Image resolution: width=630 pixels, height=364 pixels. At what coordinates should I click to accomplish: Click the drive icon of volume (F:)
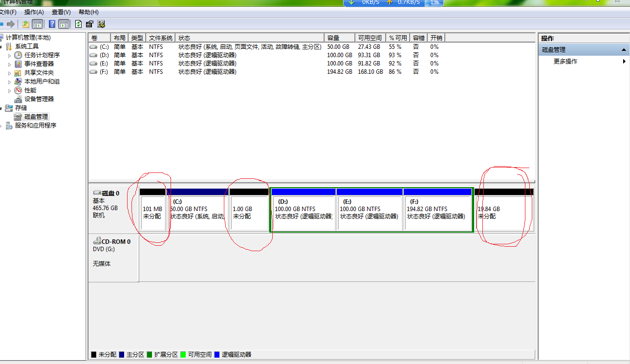coord(93,72)
